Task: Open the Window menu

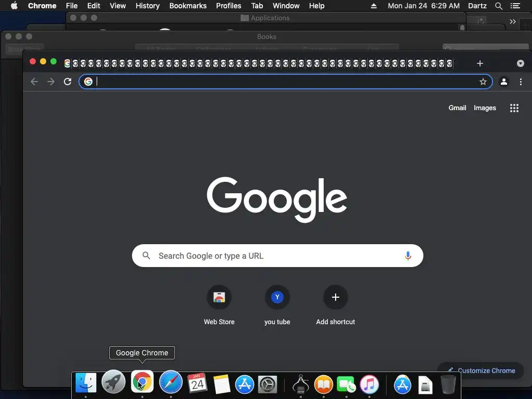Action: (286, 6)
